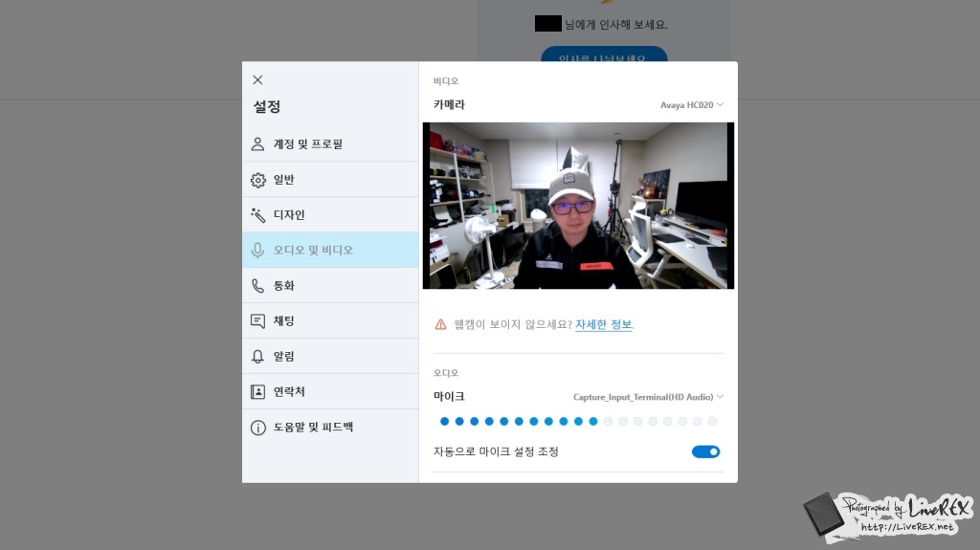The image size is (980, 550).
Task: Open 계정 및 프로필 settings
Action: 330,143
